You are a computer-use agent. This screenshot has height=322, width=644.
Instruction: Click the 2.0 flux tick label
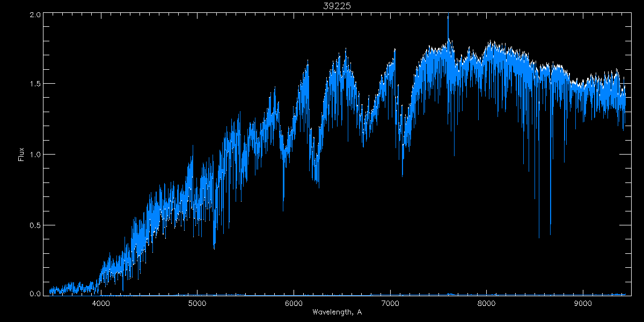35,15
